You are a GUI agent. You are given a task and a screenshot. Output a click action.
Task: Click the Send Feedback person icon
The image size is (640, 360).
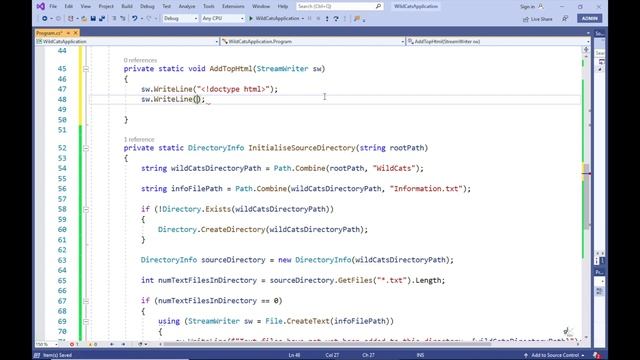tap(565, 19)
